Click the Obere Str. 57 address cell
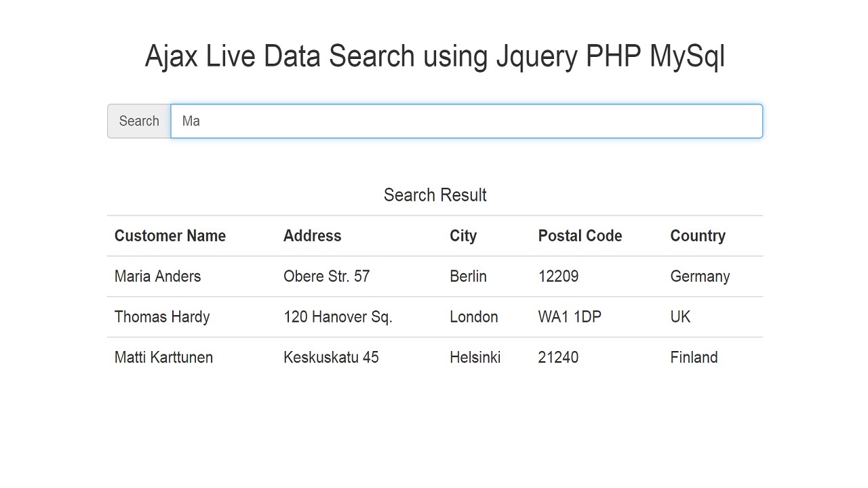This screenshot has height=488, width=868. [326, 277]
